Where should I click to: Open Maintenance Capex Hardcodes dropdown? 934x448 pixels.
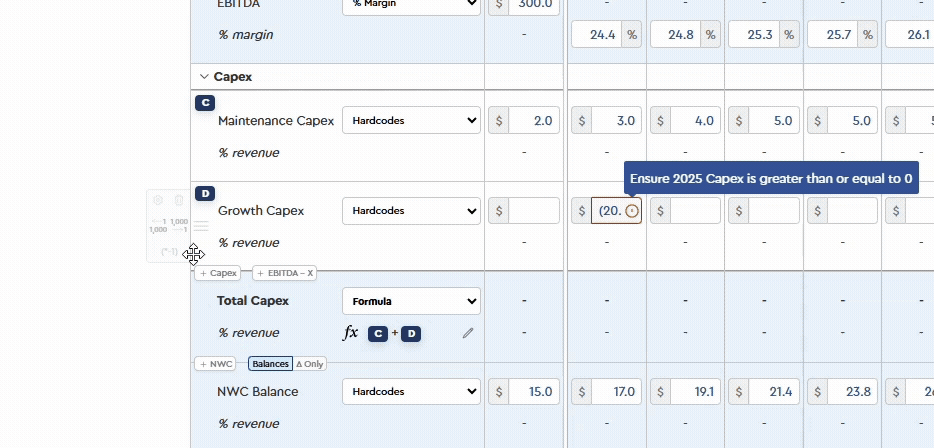[x=411, y=121]
